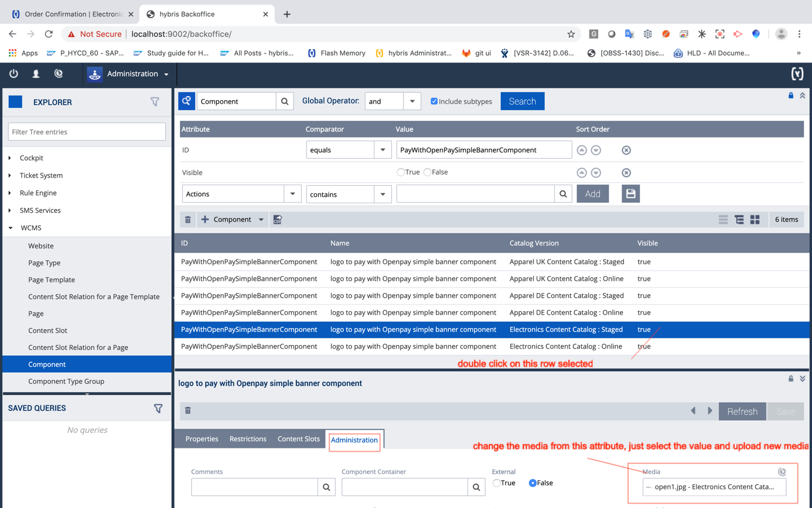Viewport: 812px width, 508px height.
Task: Expand the Rule Engine tree node
Action: [x=11, y=193]
